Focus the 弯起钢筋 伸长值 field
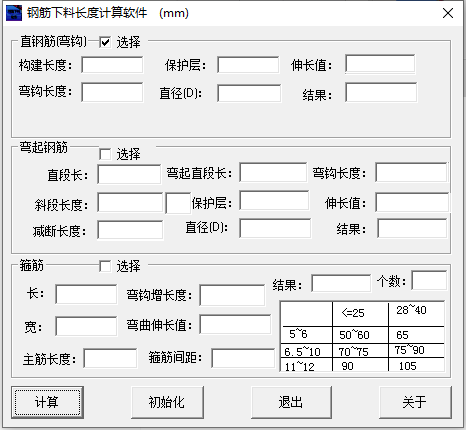 coord(412,202)
